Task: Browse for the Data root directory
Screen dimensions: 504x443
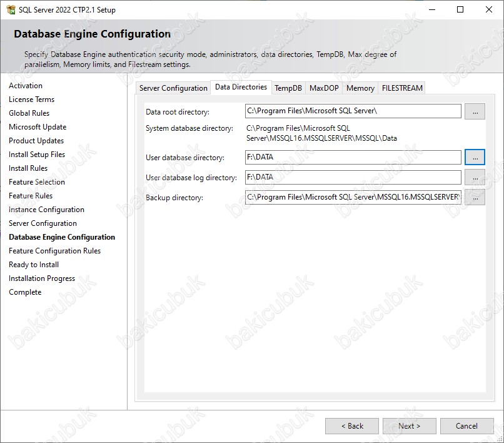Action: [x=475, y=111]
